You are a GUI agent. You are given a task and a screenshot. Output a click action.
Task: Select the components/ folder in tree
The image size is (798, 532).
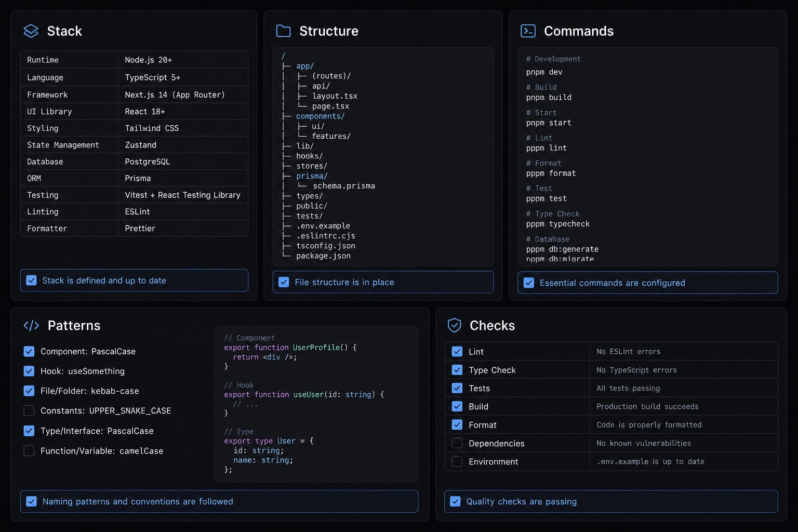point(321,116)
